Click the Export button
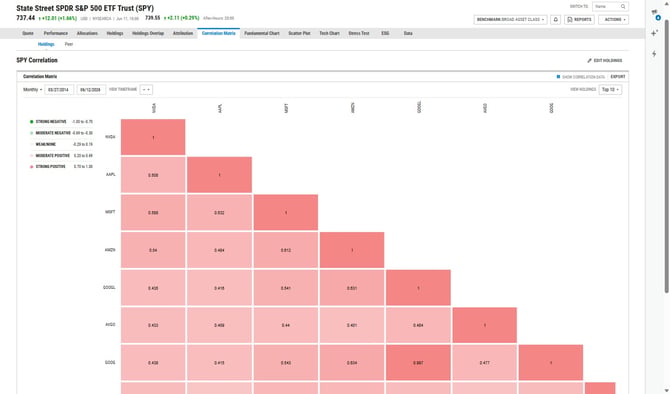This screenshot has width=670, height=394. 618,77
